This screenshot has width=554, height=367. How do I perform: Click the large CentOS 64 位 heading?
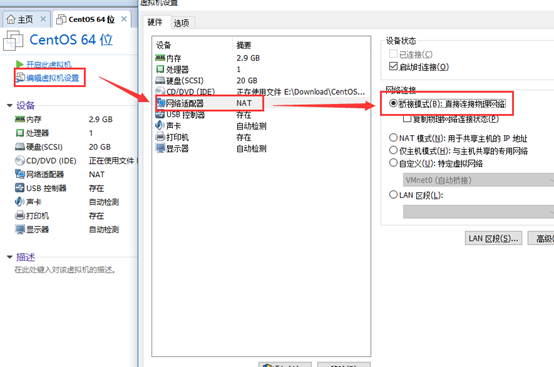pos(71,40)
